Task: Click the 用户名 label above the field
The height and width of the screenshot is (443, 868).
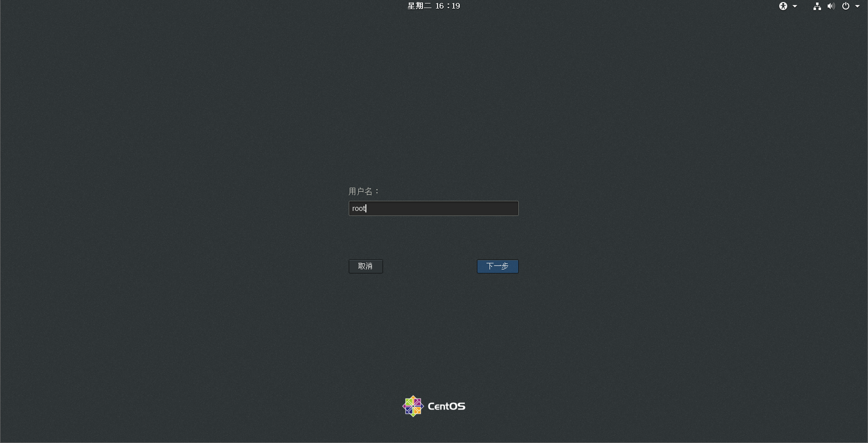Action: point(360,191)
